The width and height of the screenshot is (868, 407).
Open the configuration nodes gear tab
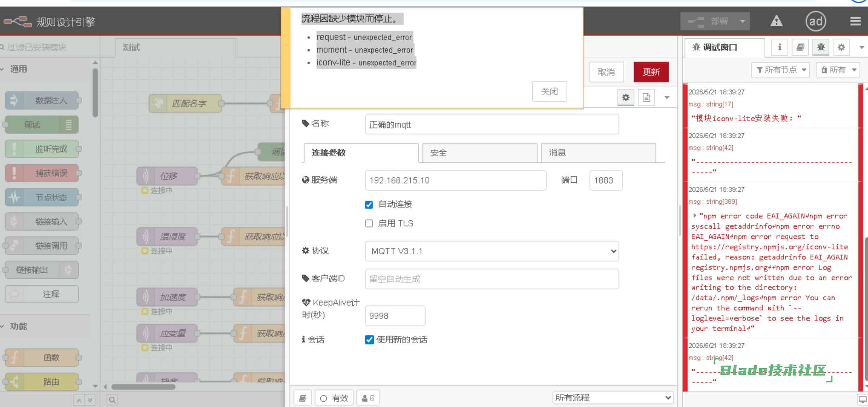coord(841,47)
